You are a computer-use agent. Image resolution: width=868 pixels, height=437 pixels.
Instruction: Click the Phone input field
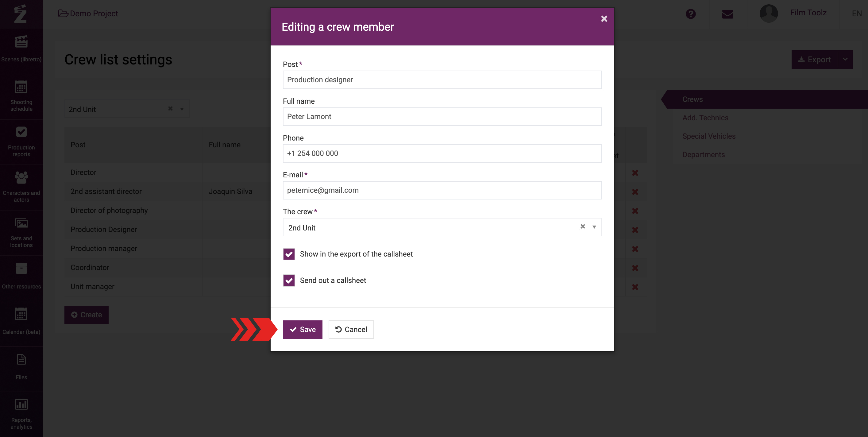[442, 153]
